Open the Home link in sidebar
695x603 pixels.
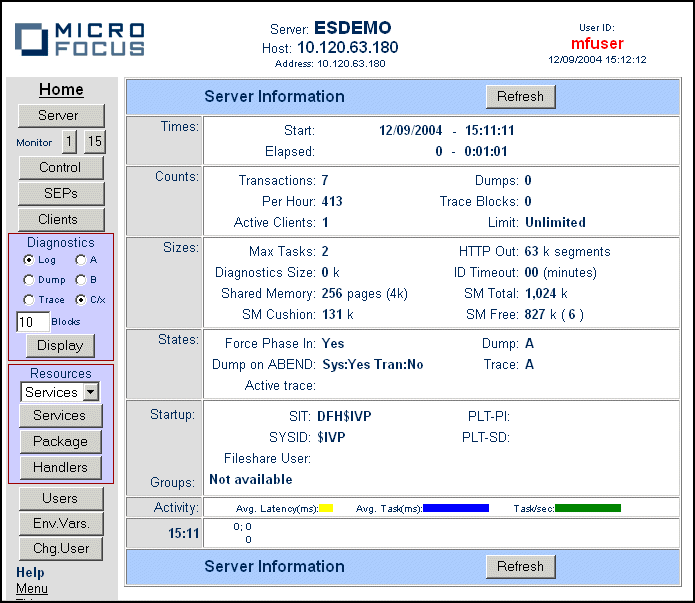(61, 90)
